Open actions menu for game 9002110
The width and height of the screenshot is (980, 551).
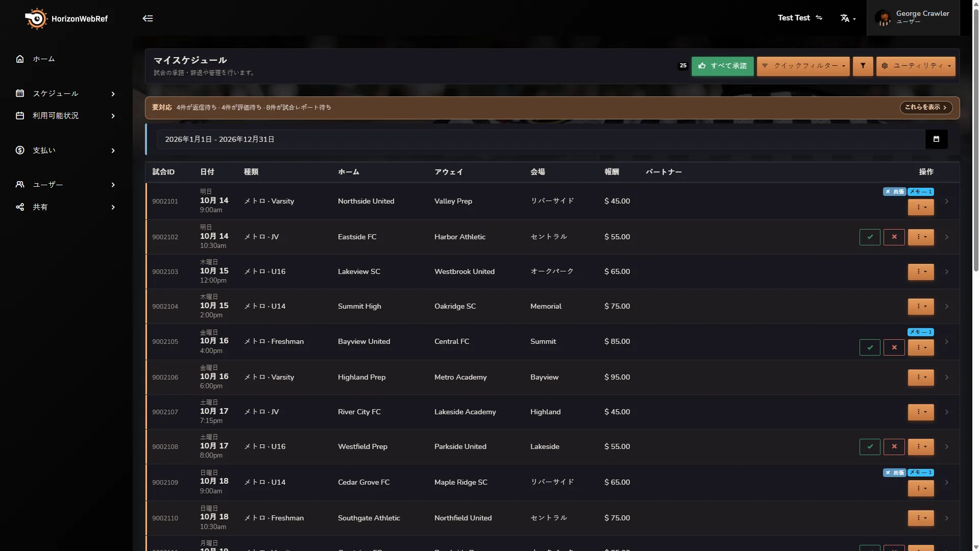921,518
